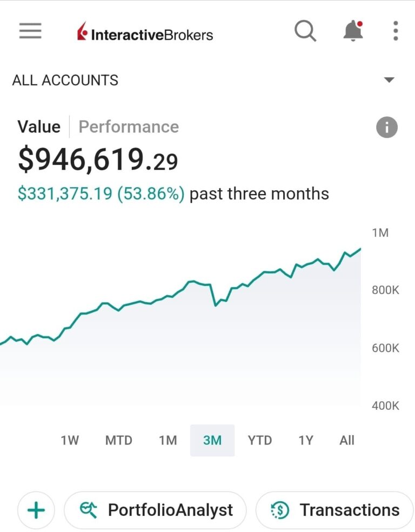The height and width of the screenshot is (532, 415).
Task: Open the search magnifier icon
Action: 305,31
